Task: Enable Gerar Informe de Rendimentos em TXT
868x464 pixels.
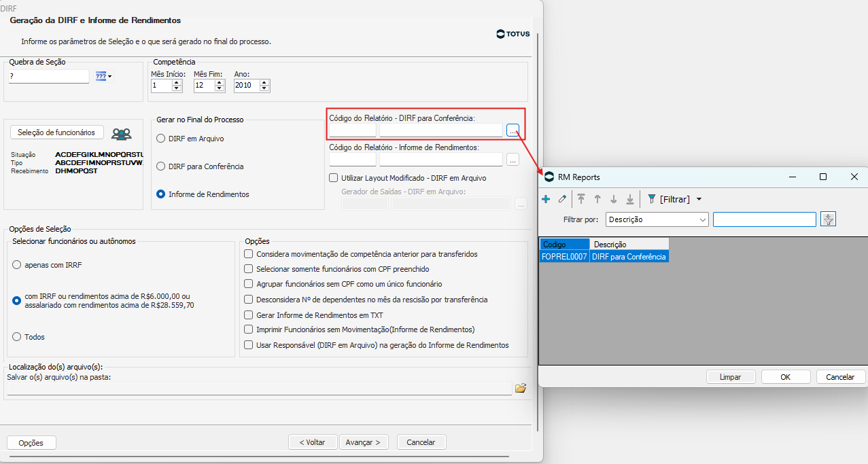Action: pos(249,315)
